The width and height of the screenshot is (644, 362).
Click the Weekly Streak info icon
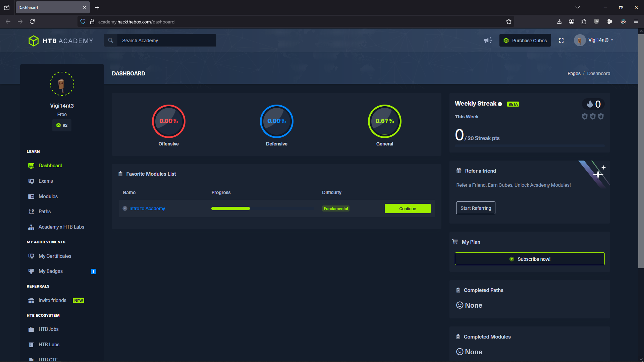click(500, 104)
